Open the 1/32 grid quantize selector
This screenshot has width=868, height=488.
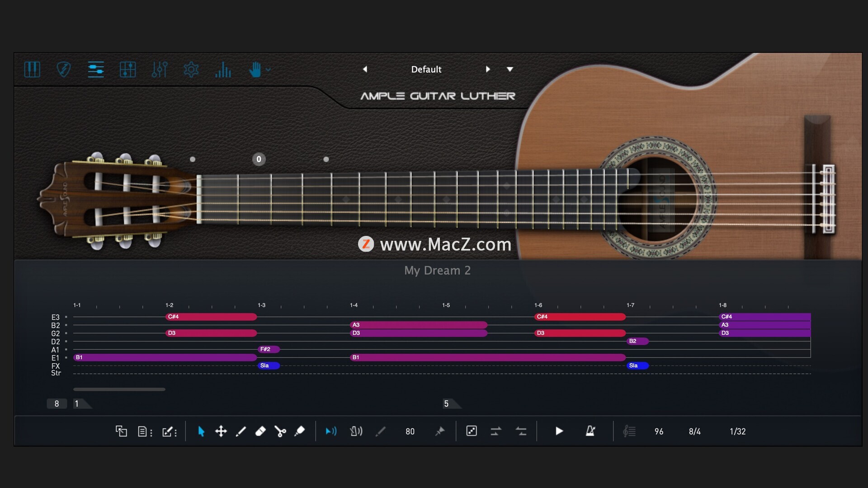pyautogui.click(x=738, y=432)
